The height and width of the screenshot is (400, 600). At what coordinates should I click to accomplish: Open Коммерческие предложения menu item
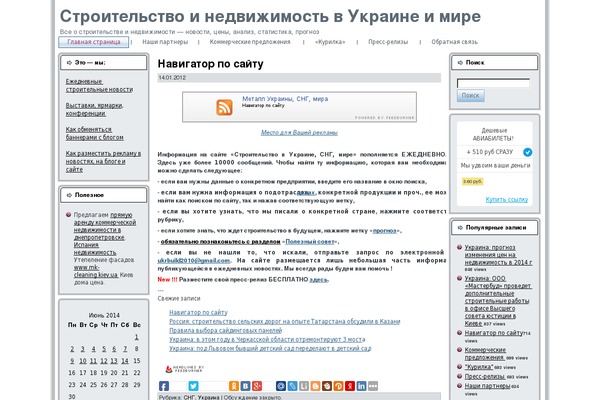tap(250, 42)
